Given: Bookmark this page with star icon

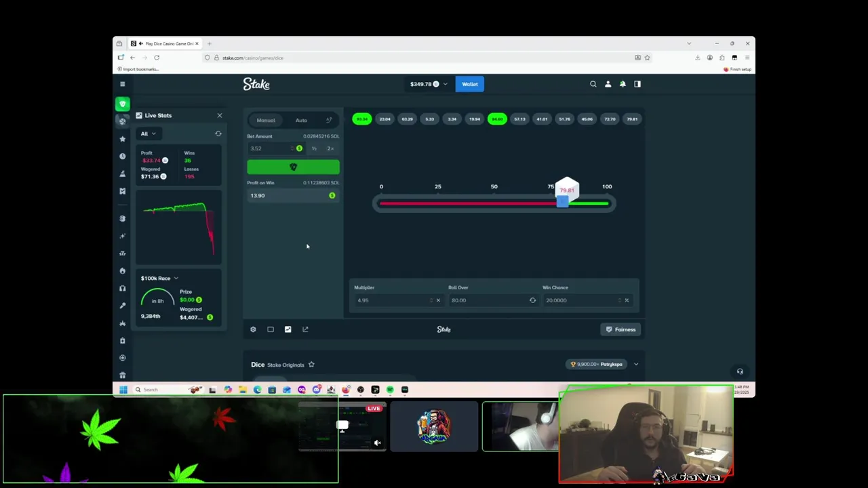Looking at the screenshot, I should tap(647, 58).
